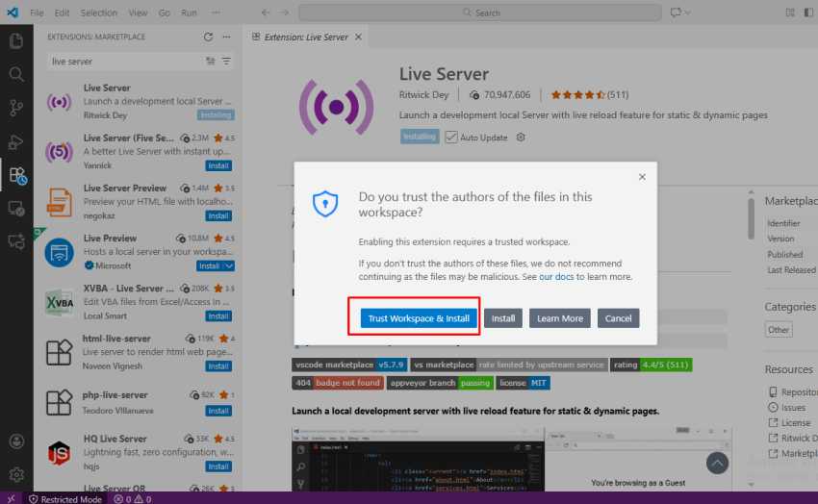Click Ritwick Dey publisher name

(x=423, y=94)
